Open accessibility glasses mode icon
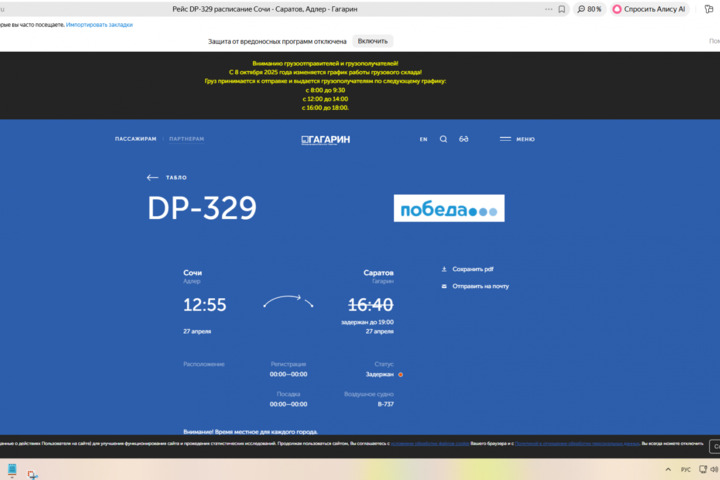This screenshot has width=720, height=480. pos(464,139)
